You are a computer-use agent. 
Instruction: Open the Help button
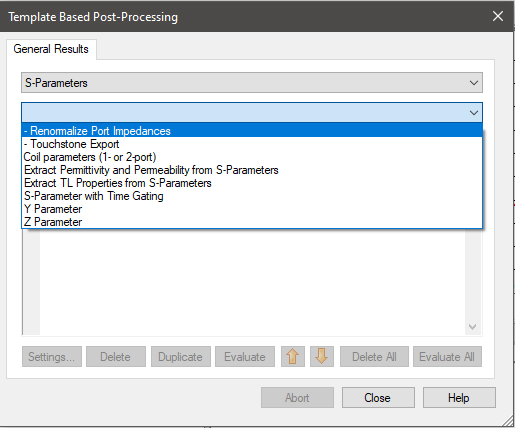(x=459, y=398)
